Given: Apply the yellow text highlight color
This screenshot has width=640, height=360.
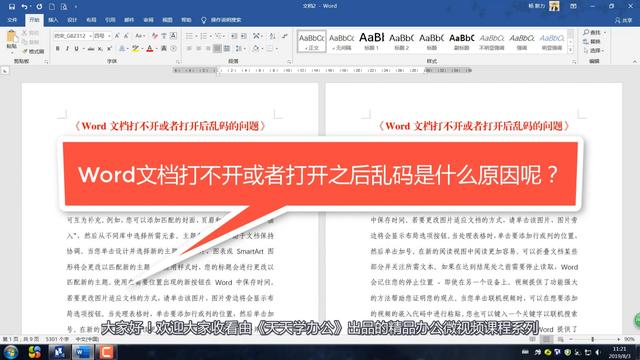Looking at the screenshot, I should click(x=135, y=49).
